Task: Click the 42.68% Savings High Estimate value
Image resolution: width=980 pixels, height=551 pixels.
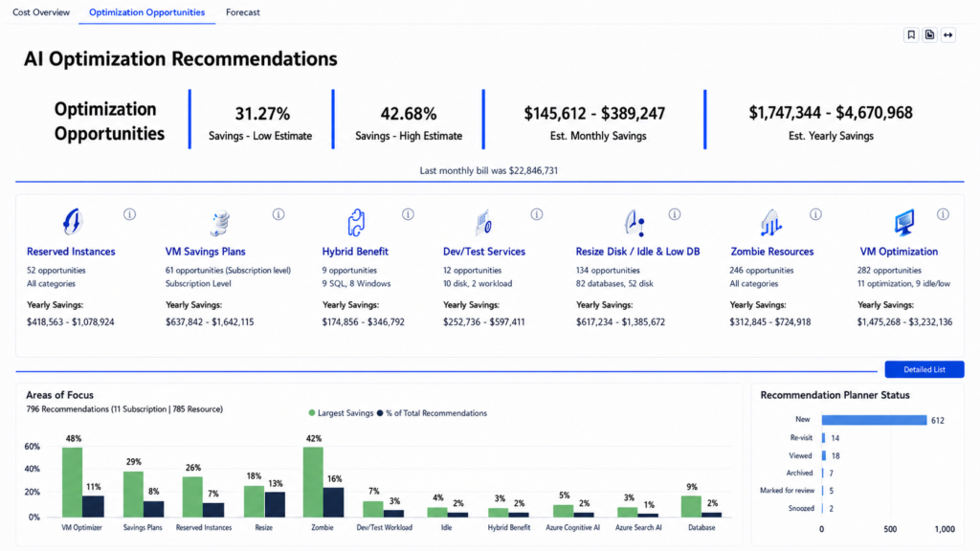Action: [409, 114]
